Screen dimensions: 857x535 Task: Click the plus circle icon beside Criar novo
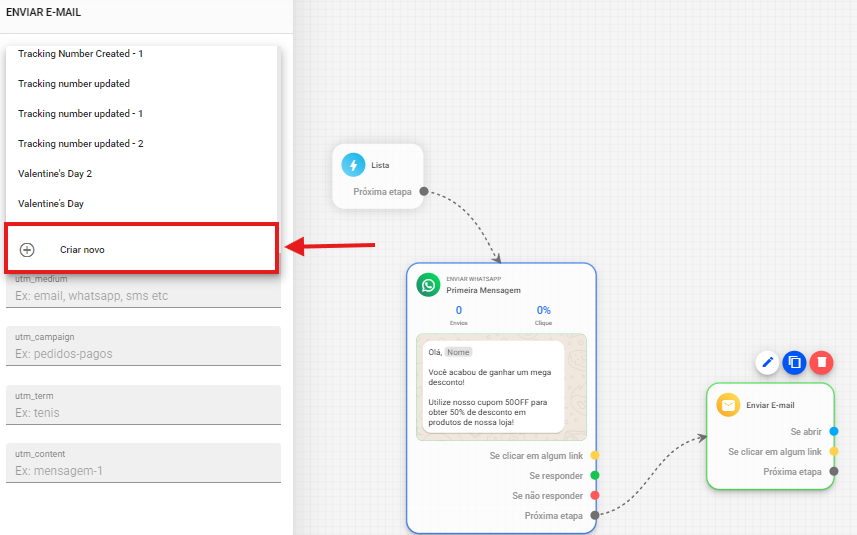pos(27,250)
